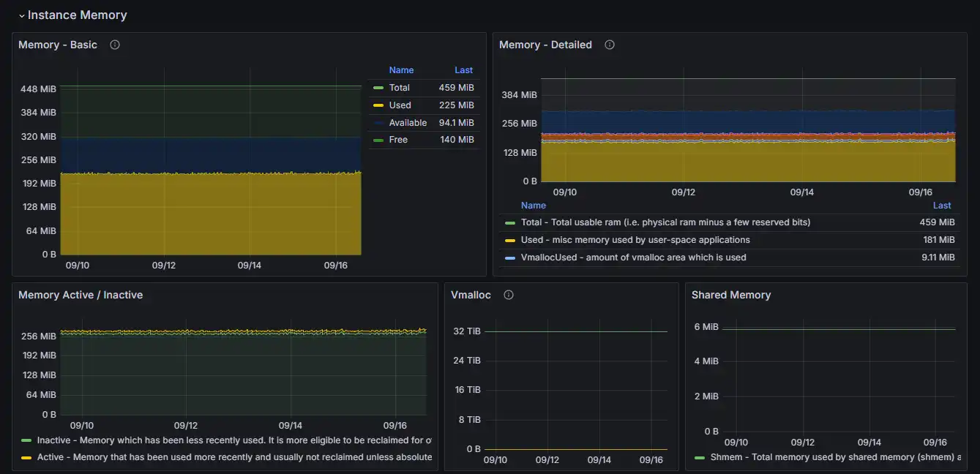
Task: Open the Active series color swatch
Action: [26, 457]
